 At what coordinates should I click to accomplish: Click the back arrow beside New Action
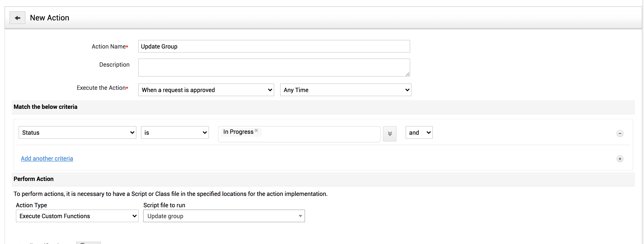(17, 18)
